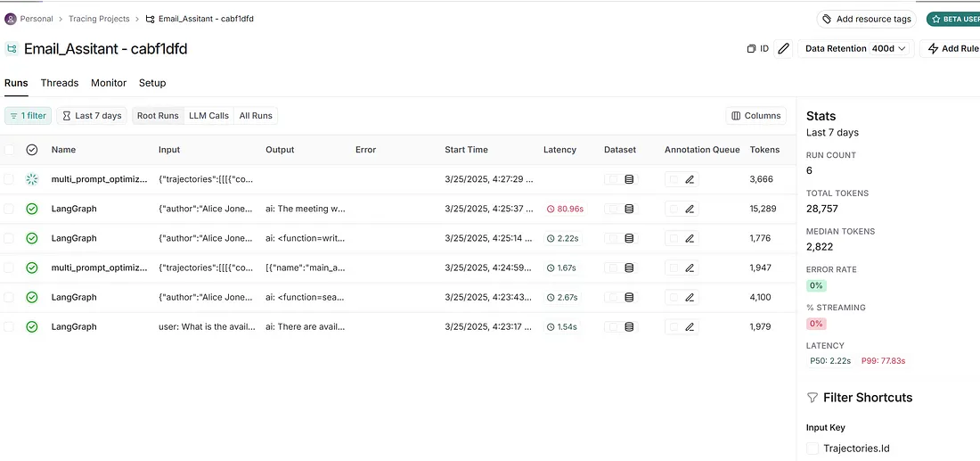Switch to the Threads tab
This screenshot has width=980, height=461.
tap(60, 83)
